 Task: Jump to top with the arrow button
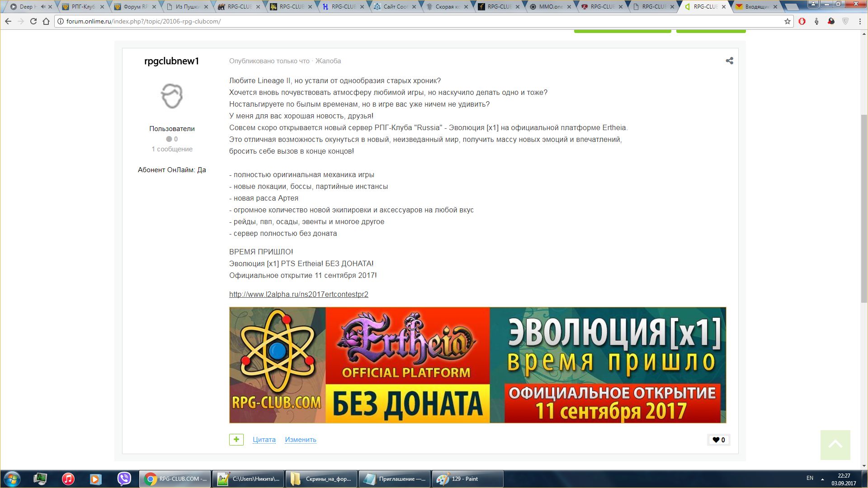click(x=835, y=445)
